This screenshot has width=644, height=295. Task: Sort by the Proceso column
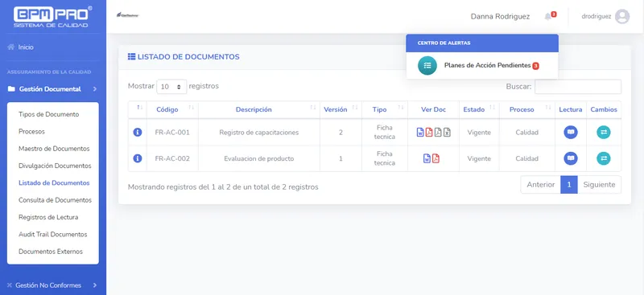[527, 109]
